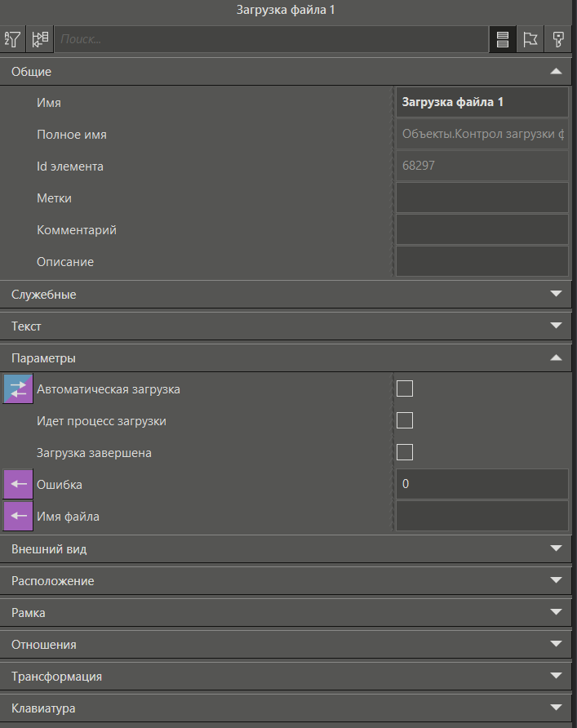Image resolution: width=577 pixels, height=728 pixels.
Task: Select the Текст section header
Action: pos(556,326)
